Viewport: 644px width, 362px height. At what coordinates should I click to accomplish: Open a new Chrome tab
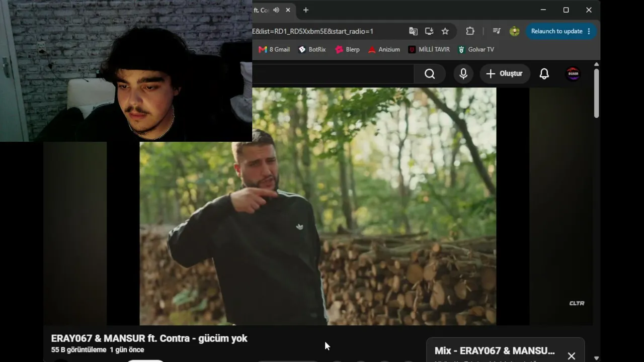coord(305,10)
